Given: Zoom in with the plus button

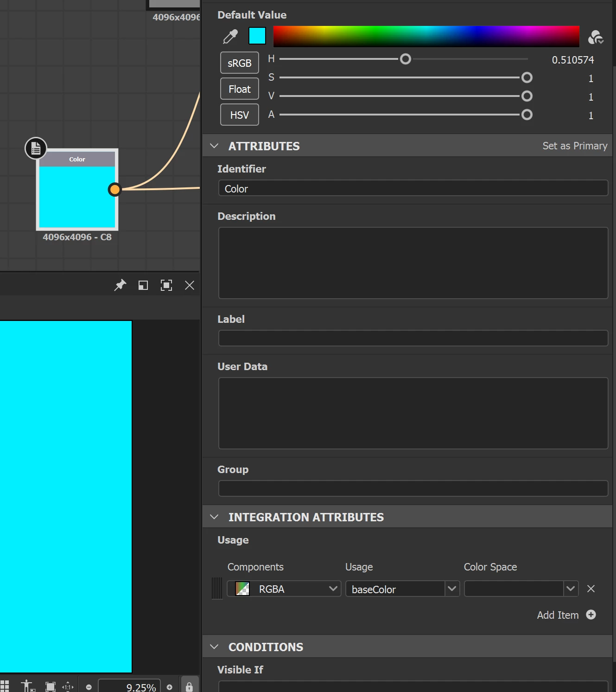Looking at the screenshot, I should coord(170,687).
